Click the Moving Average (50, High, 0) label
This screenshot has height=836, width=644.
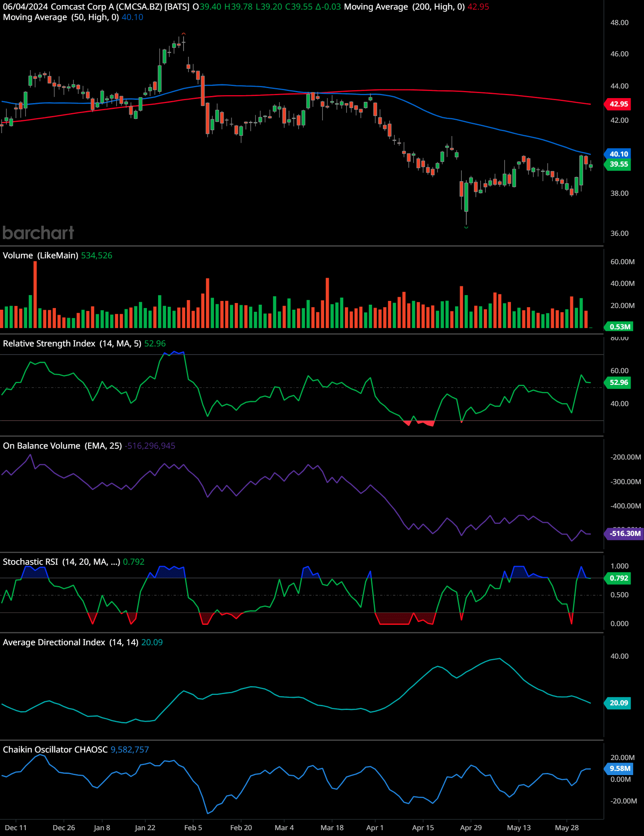pos(61,17)
